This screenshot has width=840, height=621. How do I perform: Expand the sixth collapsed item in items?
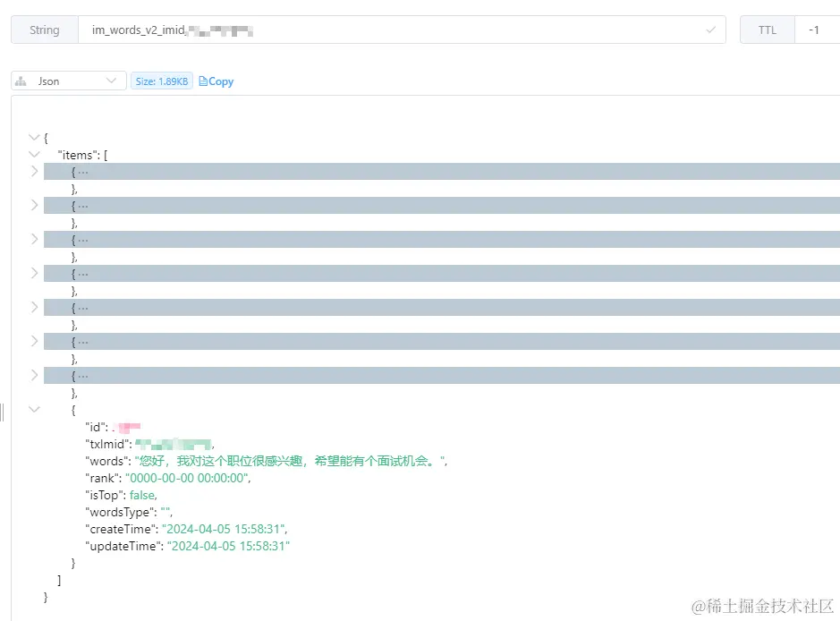[34, 341]
